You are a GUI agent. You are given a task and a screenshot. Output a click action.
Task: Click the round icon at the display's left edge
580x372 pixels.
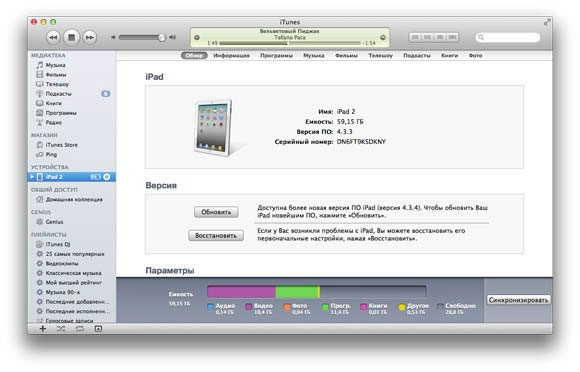tap(197, 37)
